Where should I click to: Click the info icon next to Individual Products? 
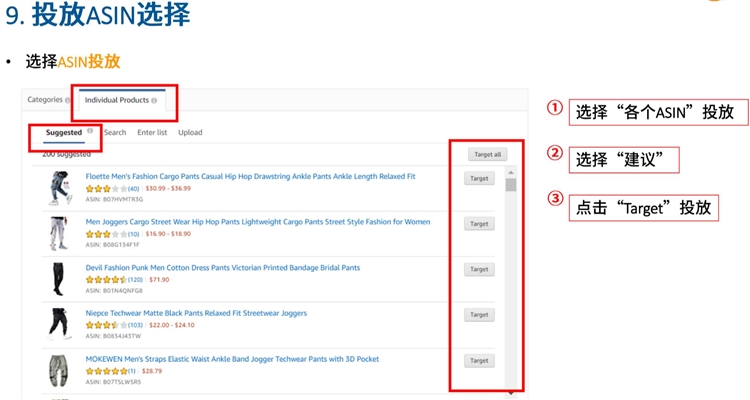[x=154, y=100]
